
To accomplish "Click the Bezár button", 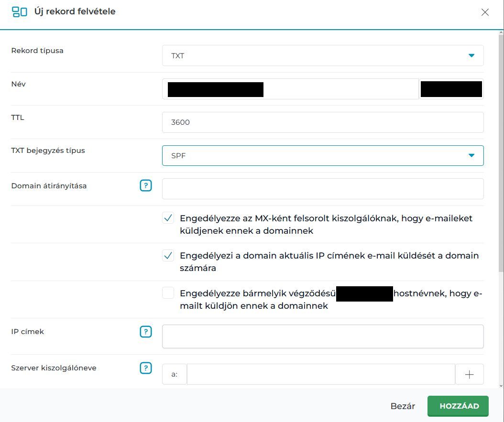I will click(403, 406).
